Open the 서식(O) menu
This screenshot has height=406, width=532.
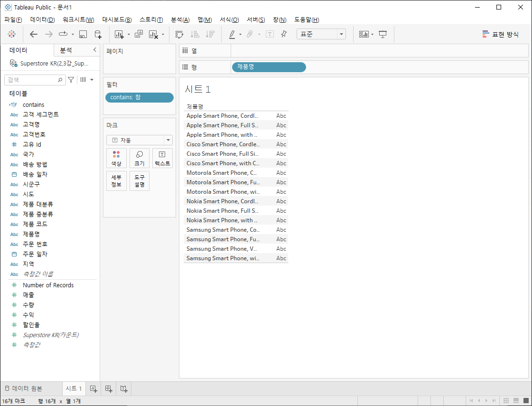(x=229, y=19)
